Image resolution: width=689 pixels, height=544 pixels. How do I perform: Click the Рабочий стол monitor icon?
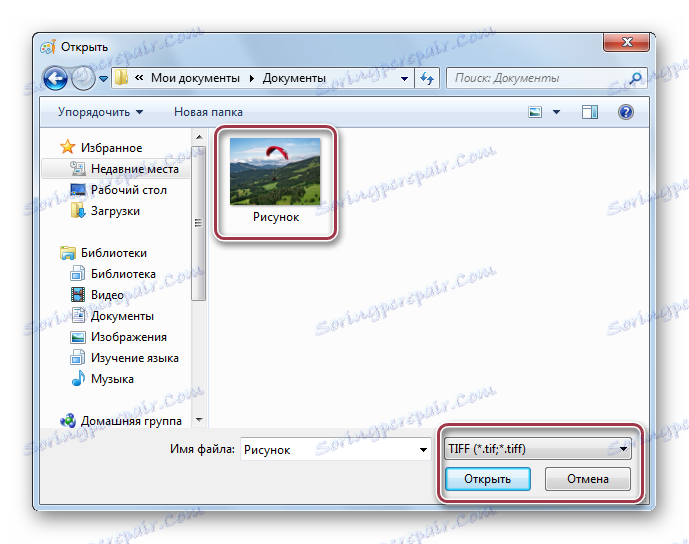[x=78, y=190]
